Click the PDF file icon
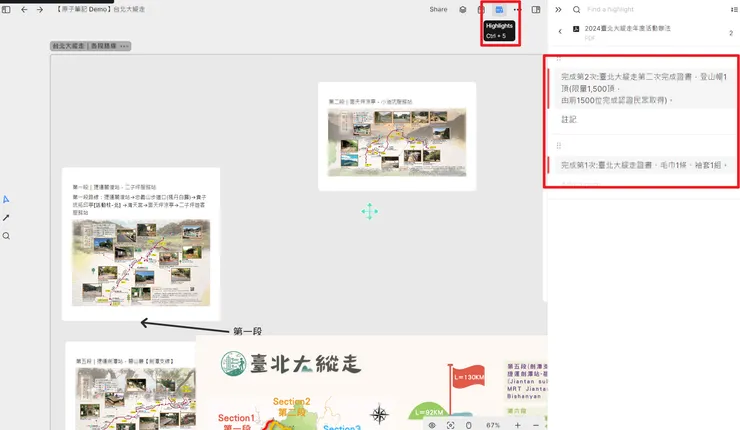 [576, 29]
